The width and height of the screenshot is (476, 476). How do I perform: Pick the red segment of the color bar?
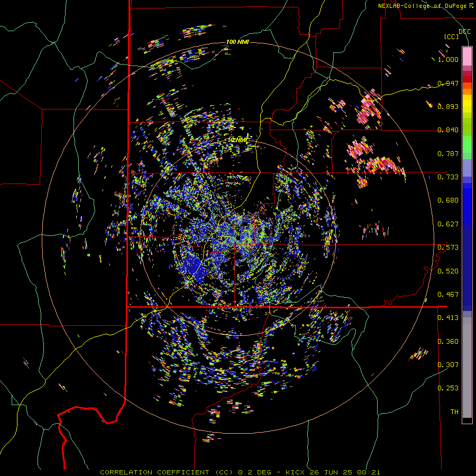pyautogui.click(x=467, y=79)
